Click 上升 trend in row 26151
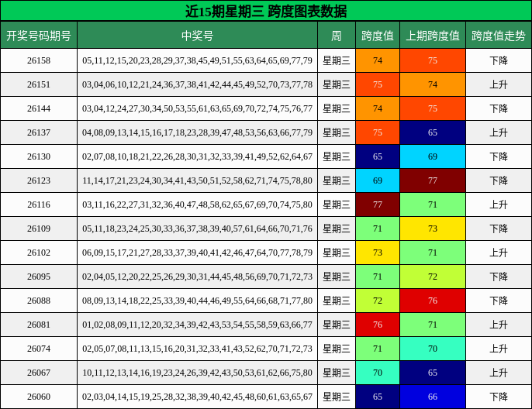The width and height of the screenshot is (532, 409). click(499, 84)
